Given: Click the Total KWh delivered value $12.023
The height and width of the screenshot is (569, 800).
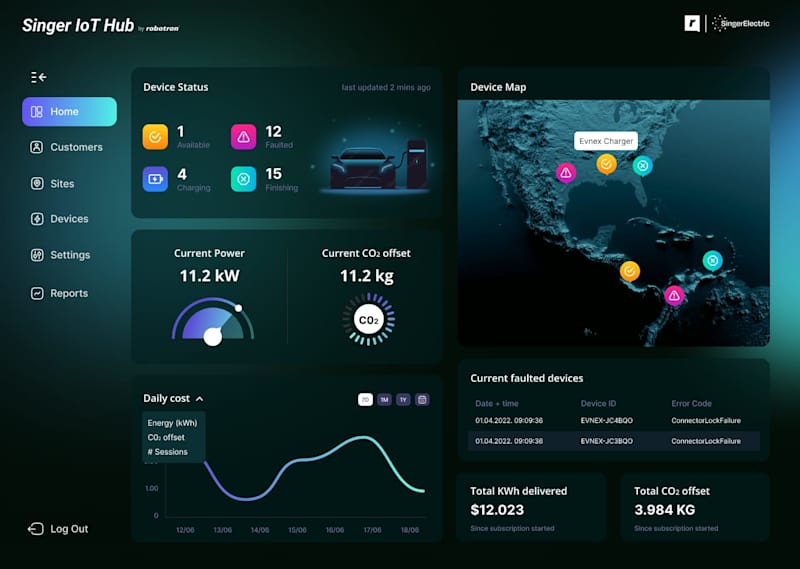Looking at the screenshot, I should coord(497,510).
